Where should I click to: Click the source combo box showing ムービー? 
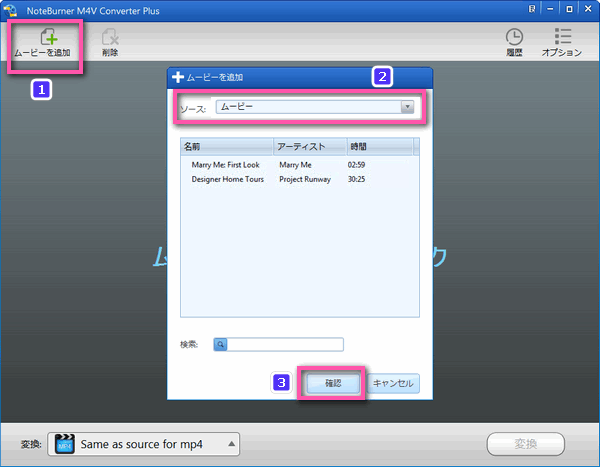click(x=315, y=107)
